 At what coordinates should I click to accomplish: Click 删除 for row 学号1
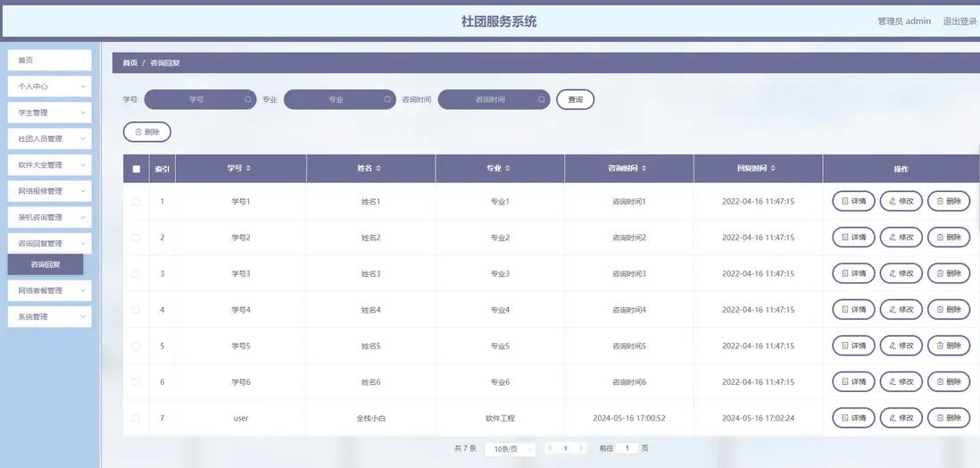click(x=949, y=202)
